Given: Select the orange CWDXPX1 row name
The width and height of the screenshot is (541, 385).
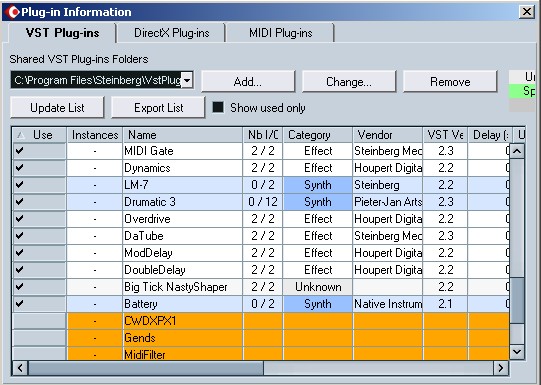Looking at the screenshot, I should click(183, 321).
